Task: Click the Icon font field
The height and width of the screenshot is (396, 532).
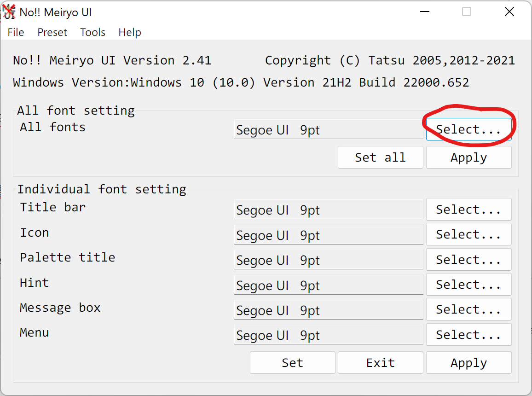Action: point(329,234)
